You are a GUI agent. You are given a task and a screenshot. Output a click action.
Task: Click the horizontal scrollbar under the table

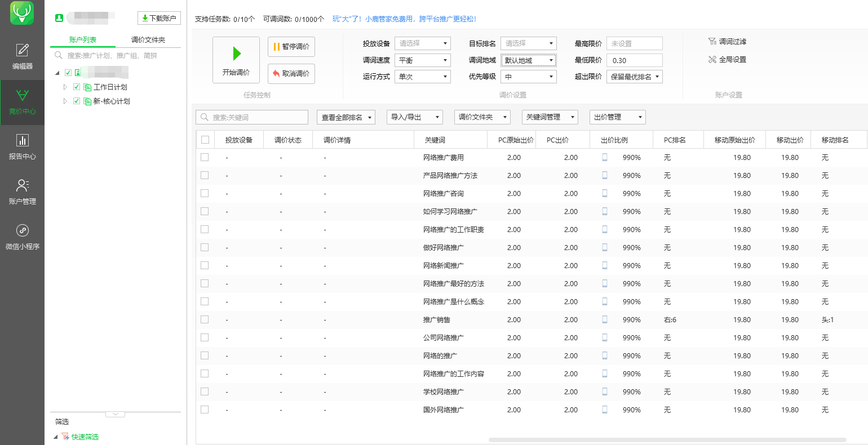pos(667,440)
